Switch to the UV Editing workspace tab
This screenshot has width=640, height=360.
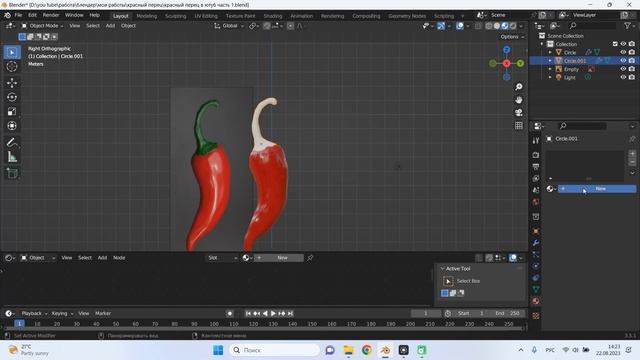(x=206, y=16)
